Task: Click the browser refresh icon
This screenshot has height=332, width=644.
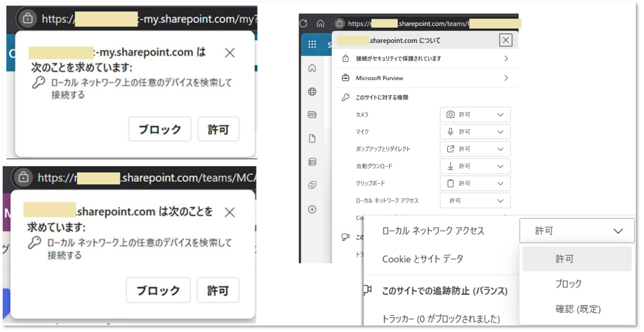Action: [x=304, y=23]
